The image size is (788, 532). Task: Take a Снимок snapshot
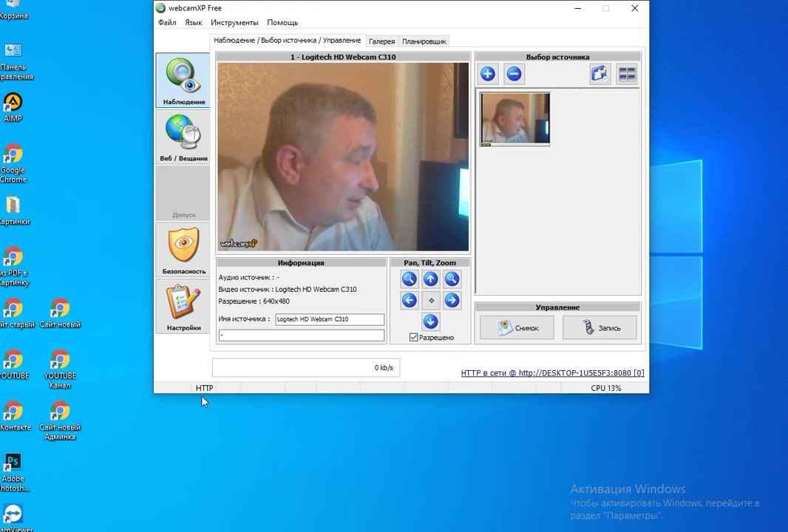coord(517,327)
